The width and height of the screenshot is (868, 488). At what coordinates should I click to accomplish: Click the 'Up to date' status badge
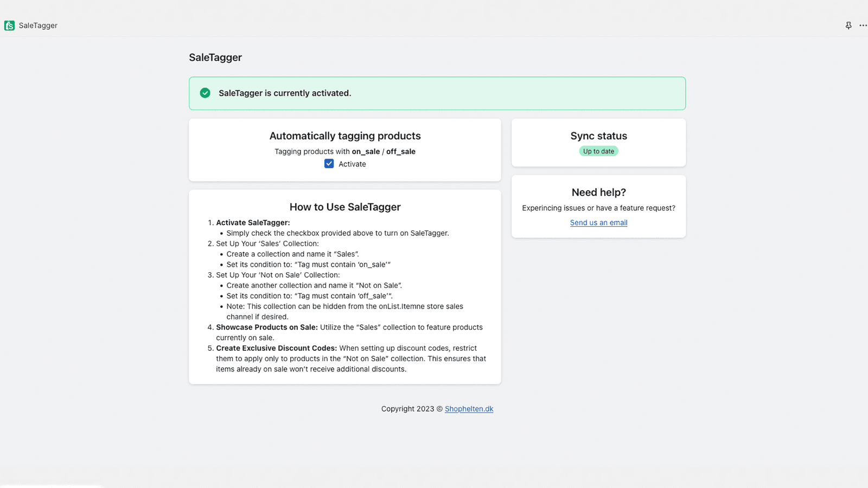[598, 151]
